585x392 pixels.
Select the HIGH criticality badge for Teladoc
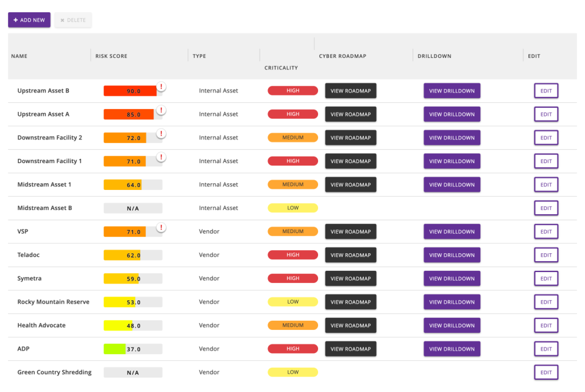[292, 254]
